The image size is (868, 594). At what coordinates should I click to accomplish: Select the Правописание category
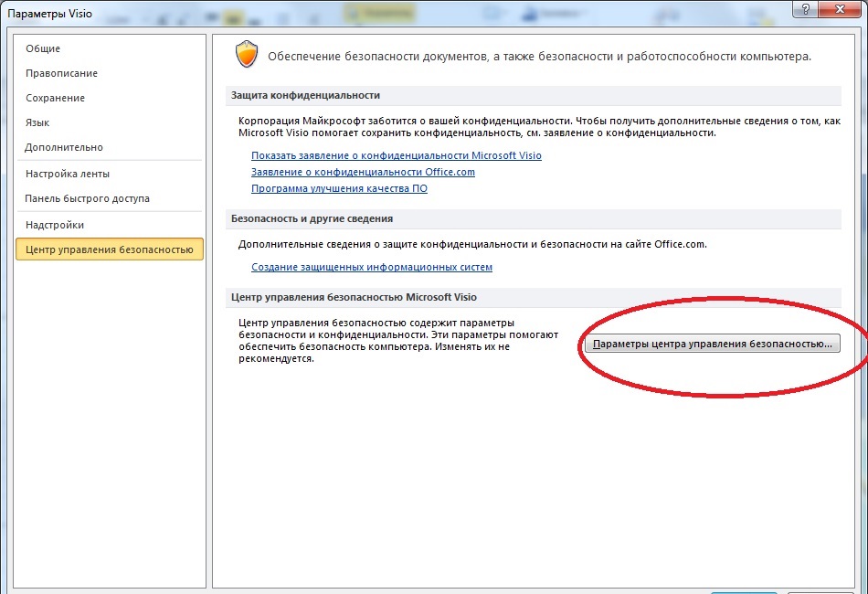pyautogui.click(x=61, y=73)
